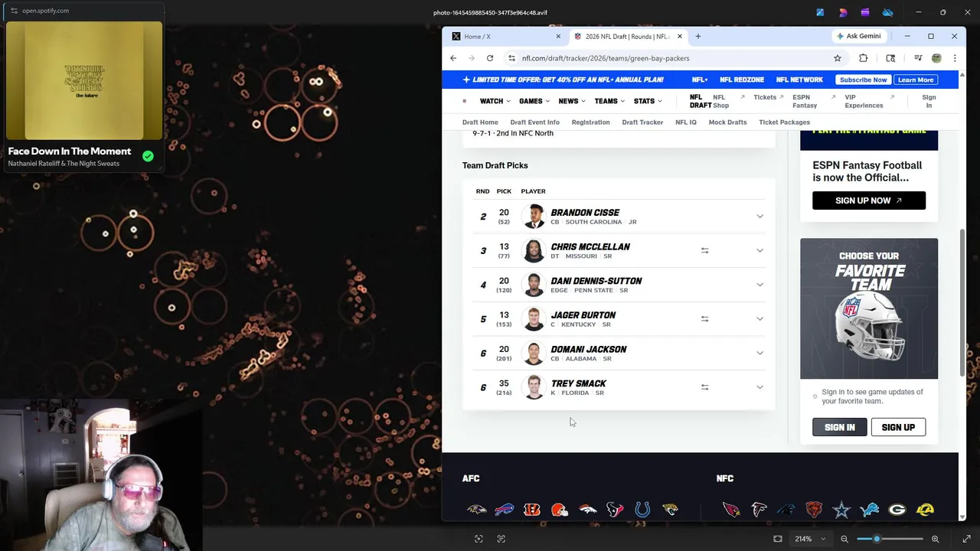980x551 pixels.
Task: Click the Dallas Cowboys star logo
Action: point(841,510)
